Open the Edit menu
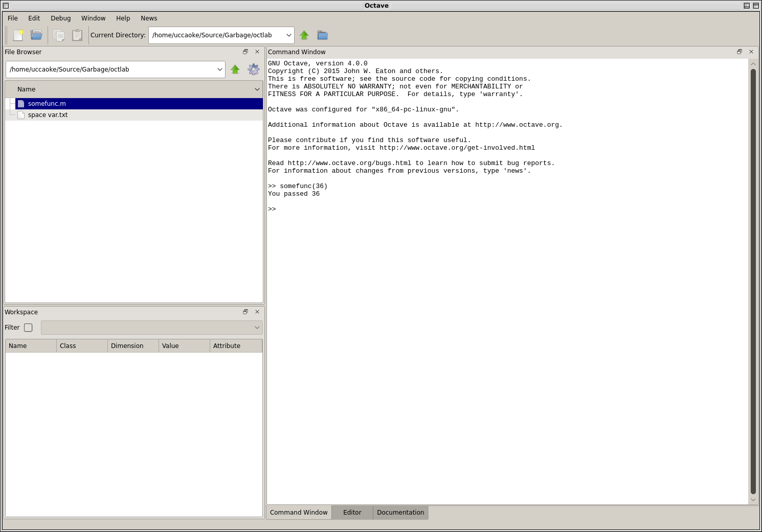Image resolution: width=762 pixels, height=532 pixels. point(34,18)
